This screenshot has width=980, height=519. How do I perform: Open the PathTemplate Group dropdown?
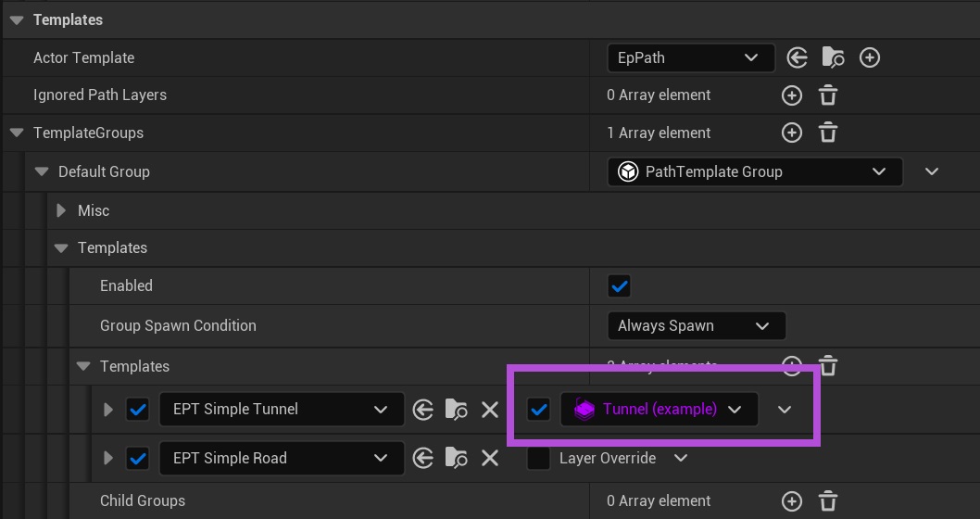click(x=754, y=171)
